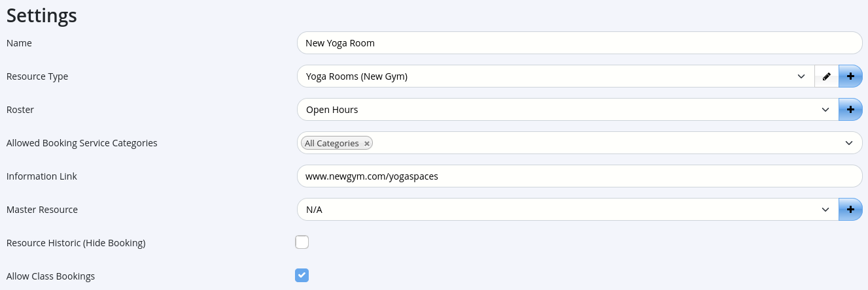
Task: Enable Resource Historic (Hide Booking) checkbox
Action: coord(302,243)
